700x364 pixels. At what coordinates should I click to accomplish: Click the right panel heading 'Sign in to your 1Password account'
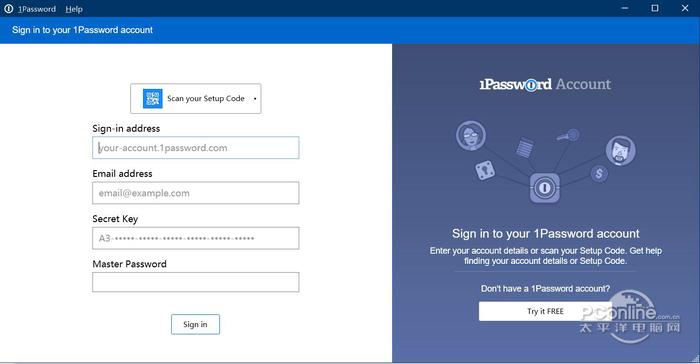(x=546, y=234)
